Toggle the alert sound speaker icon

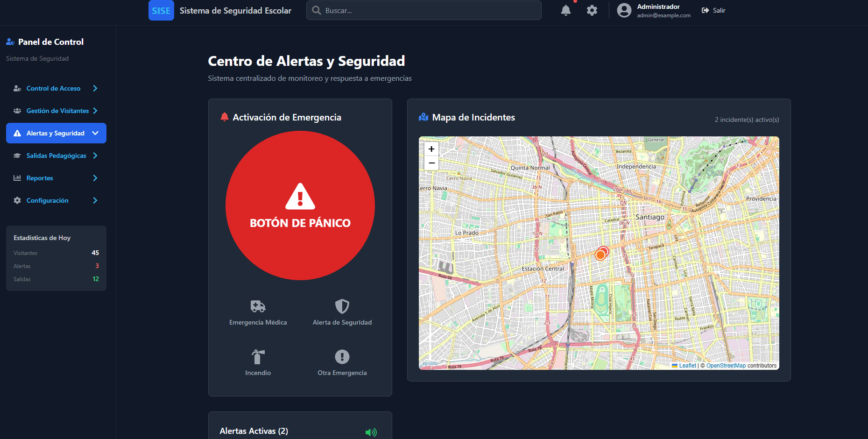pyautogui.click(x=371, y=432)
